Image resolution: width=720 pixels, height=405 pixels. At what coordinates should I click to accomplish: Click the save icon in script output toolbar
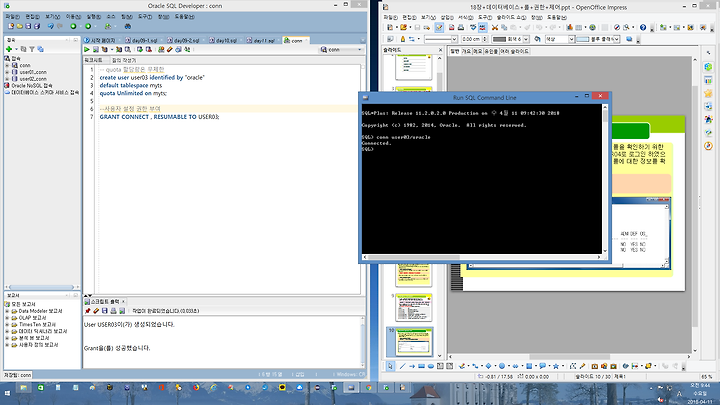pyautogui.click(x=105, y=311)
